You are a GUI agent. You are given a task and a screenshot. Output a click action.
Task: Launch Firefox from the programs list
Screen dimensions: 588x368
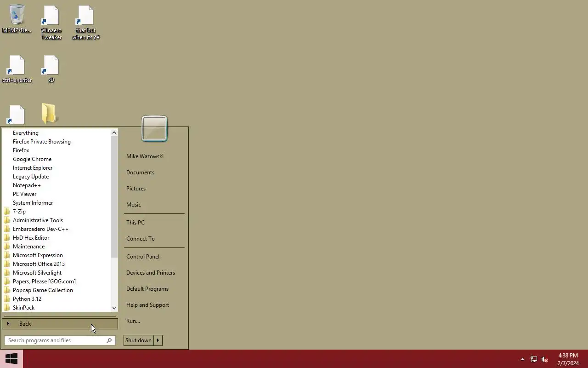point(57,150)
